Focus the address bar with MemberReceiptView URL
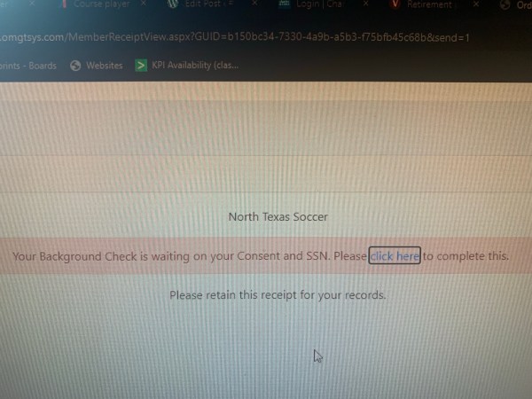Screen dimensions: 532x399 click(235, 37)
